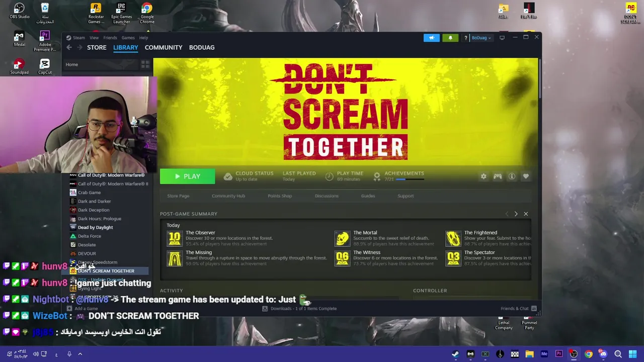Image resolution: width=644 pixels, height=362 pixels.
Task: Open the BoDuag account dropdown
Action: coord(481,38)
